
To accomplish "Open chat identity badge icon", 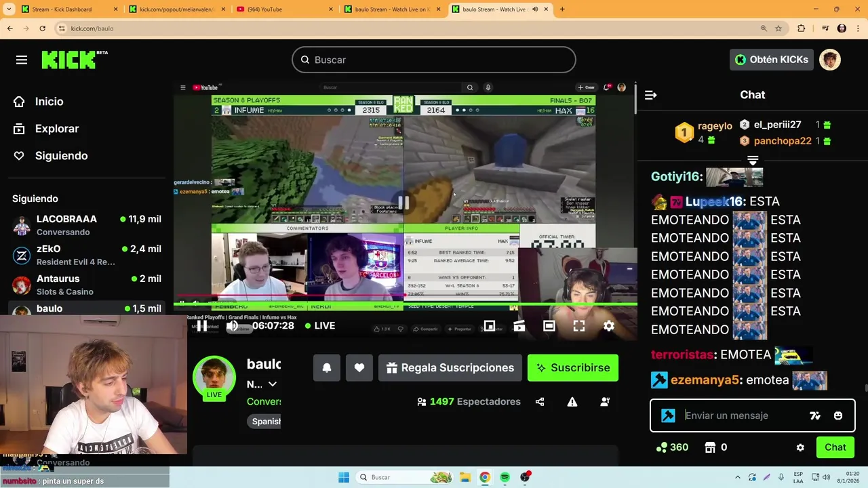I will click(x=668, y=415).
